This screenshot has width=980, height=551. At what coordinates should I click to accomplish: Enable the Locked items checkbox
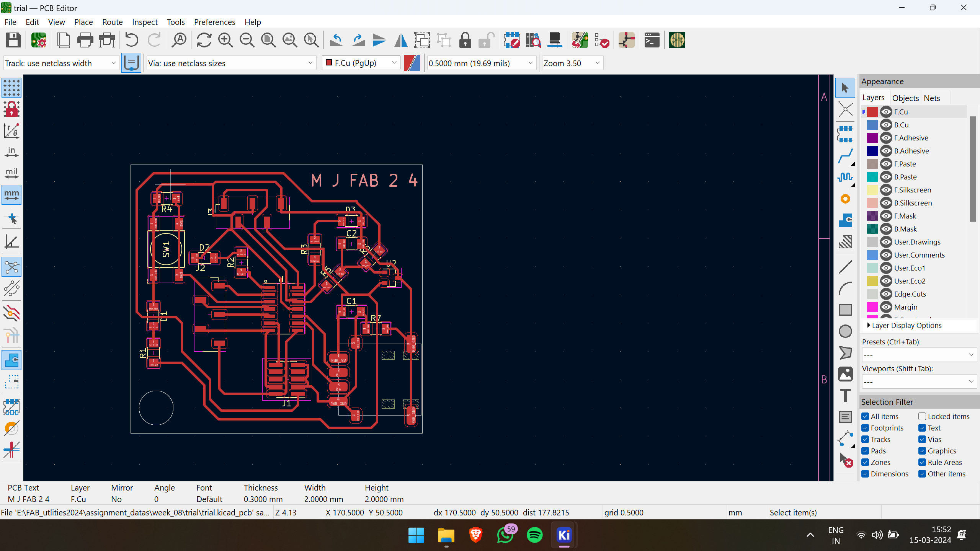pyautogui.click(x=922, y=416)
